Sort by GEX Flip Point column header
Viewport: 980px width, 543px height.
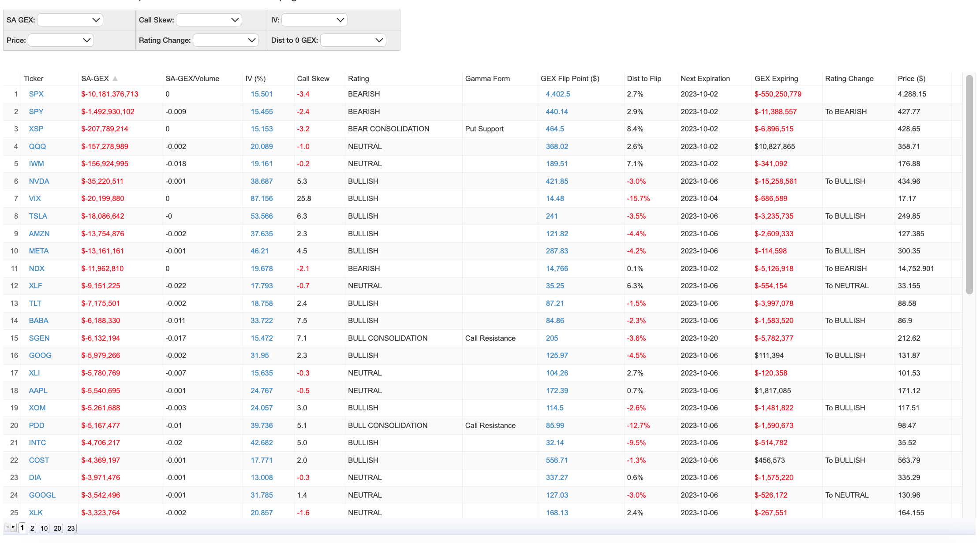coord(570,78)
